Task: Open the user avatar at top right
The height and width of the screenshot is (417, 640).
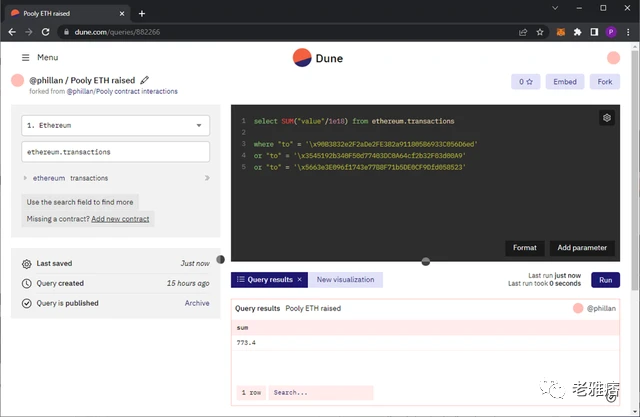Action: pos(613,58)
